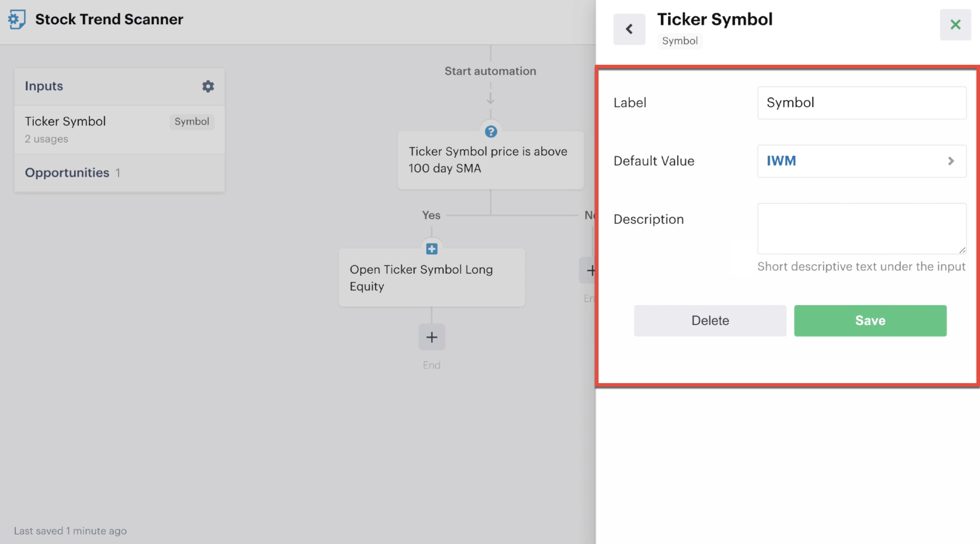
Task: Click the Ticker Symbol panel heading
Action: 715,19
